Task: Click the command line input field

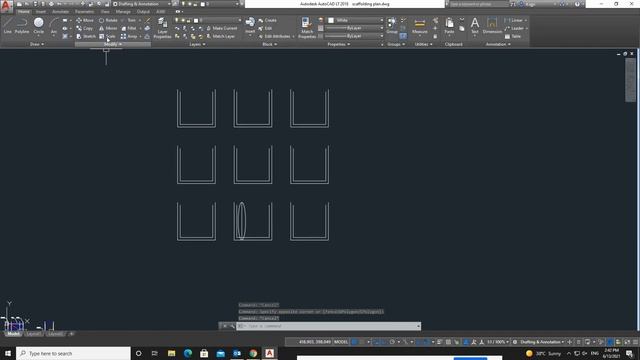Action: [x=329, y=326]
